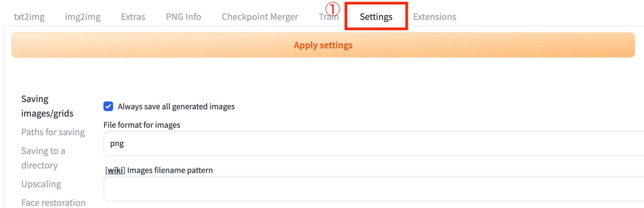The image size is (644, 208).
Task: Uncheck Always save all generated images
Action: pos(108,106)
